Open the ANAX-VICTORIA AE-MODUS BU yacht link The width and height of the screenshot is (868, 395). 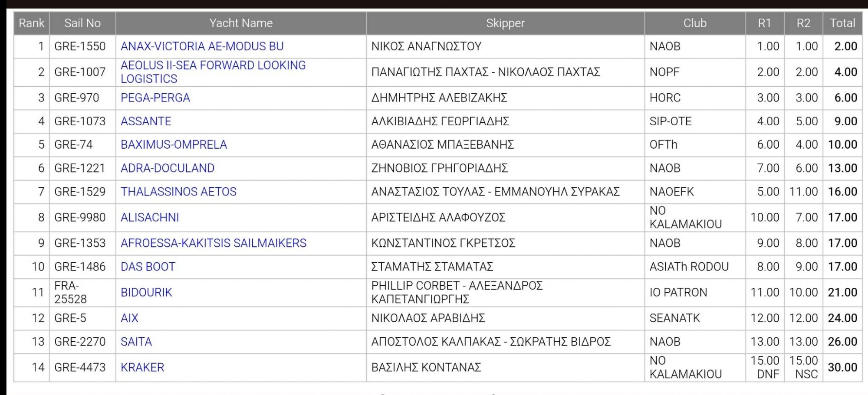pyautogui.click(x=202, y=46)
